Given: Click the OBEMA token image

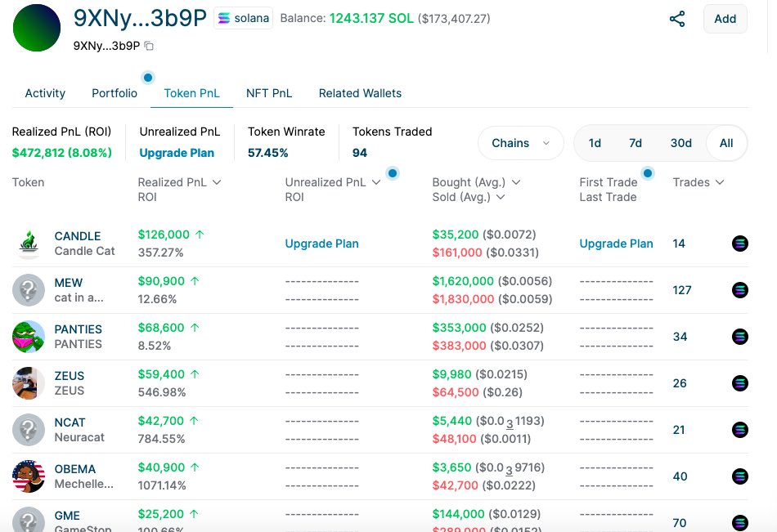Looking at the screenshot, I should pyautogui.click(x=29, y=476).
